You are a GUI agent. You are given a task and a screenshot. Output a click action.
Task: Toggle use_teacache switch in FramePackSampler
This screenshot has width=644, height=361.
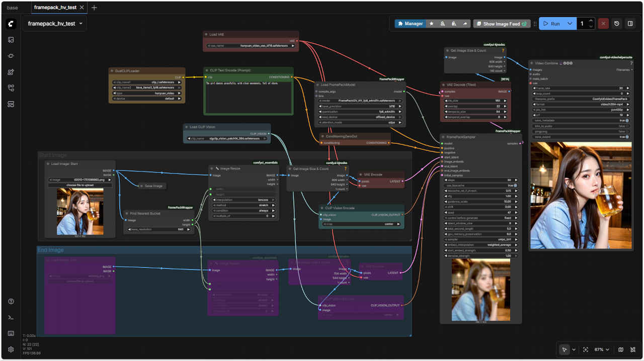click(x=515, y=186)
